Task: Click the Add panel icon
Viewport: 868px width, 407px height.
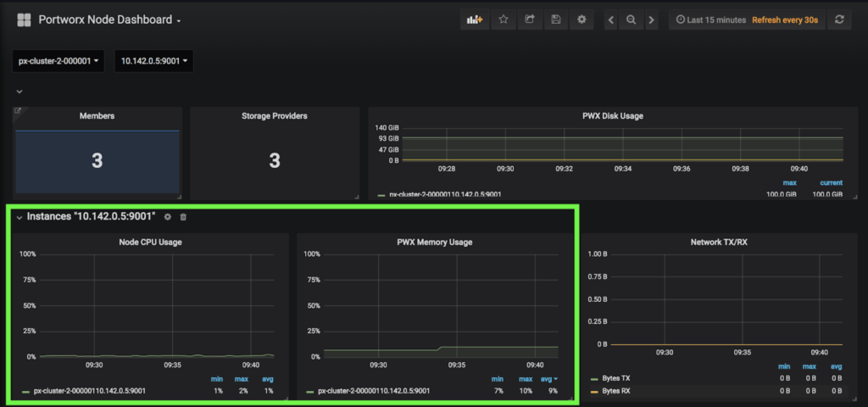Action: 473,20
